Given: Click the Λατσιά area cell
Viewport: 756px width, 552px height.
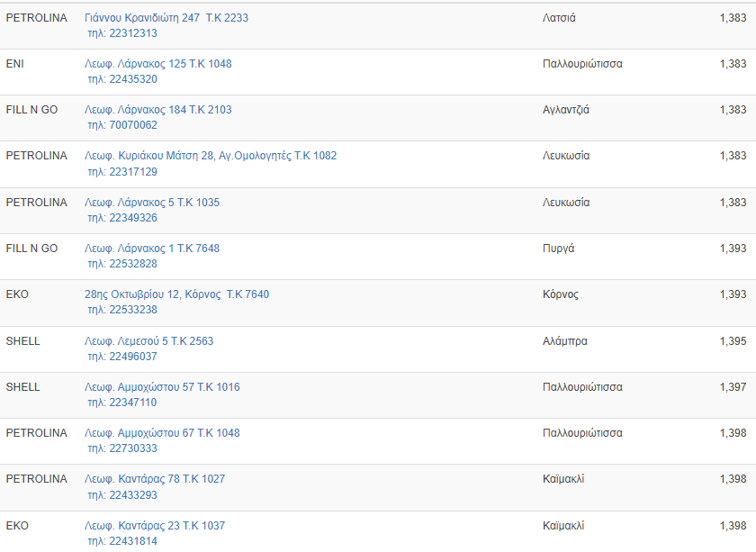Looking at the screenshot, I should (x=559, y=18).
